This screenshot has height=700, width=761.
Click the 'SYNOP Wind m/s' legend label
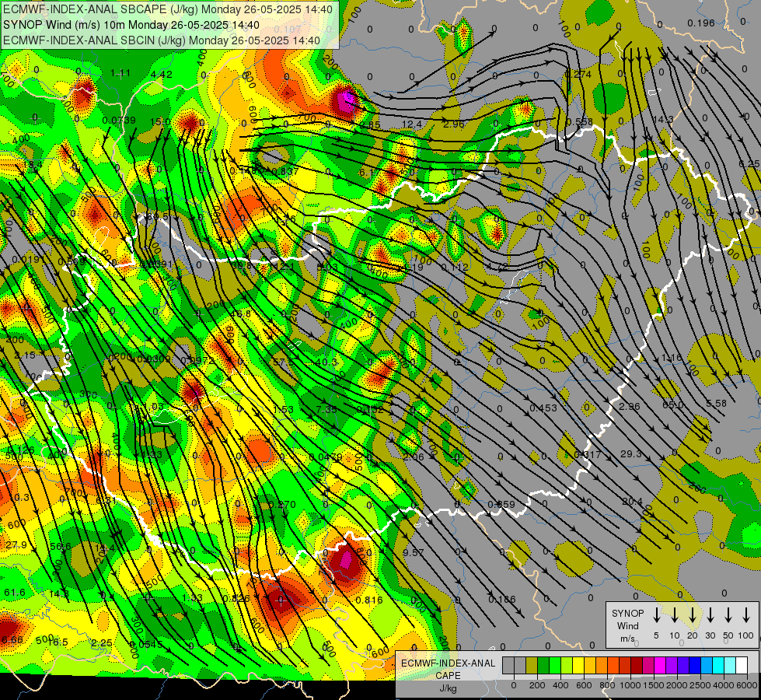tap(627, 625)
